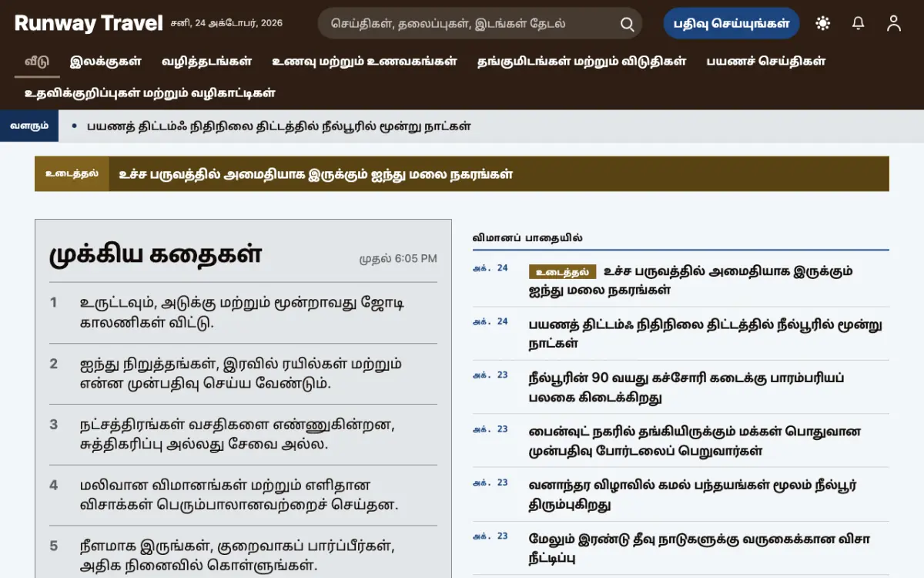Open the இலக்குகள் menu item

105,61
